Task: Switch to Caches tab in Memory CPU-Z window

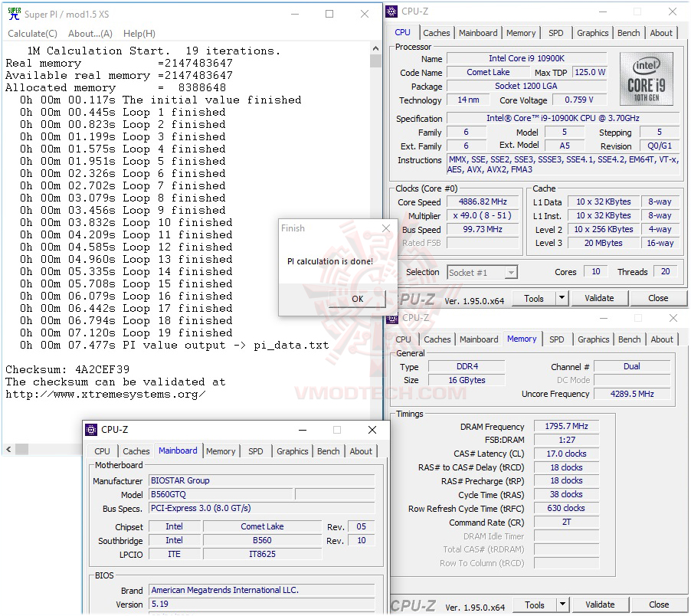Action: point(437,339)
